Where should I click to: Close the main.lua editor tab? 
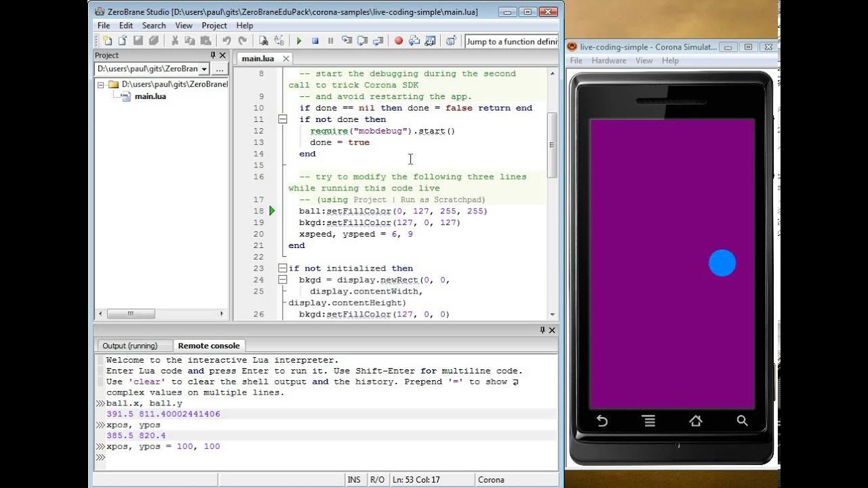[x=285, y=58]
